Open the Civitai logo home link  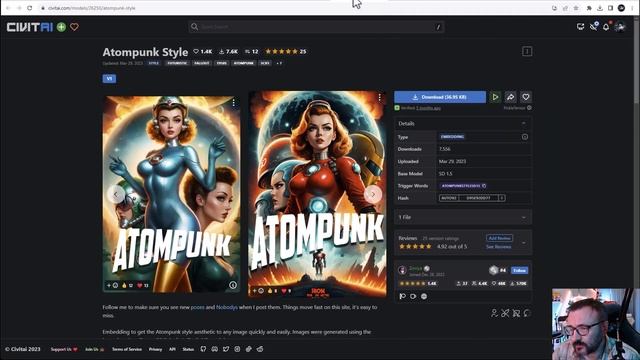click(x=30, y=27)
